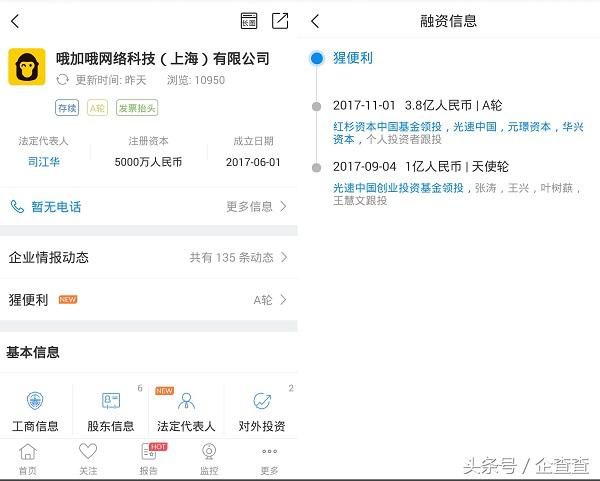
Task: Tap the 猩便利 title in financing timeline
Action: click(x=353, y=58)
